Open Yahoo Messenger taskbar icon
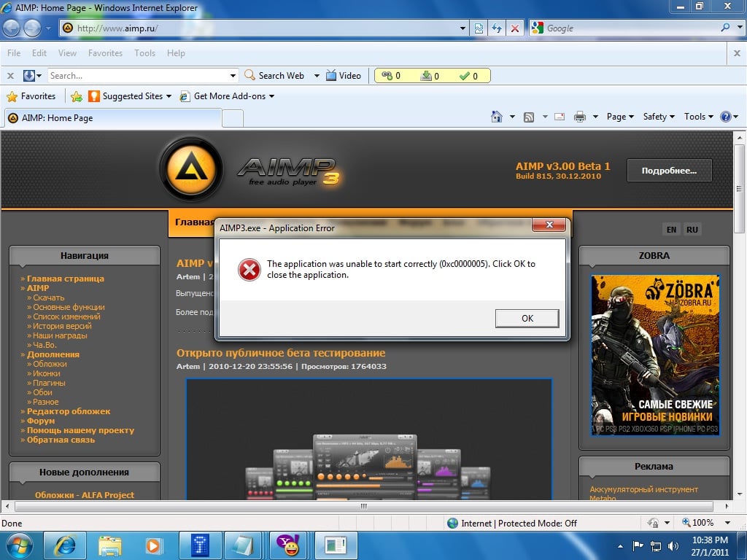The image size is (747, 560). (289, 545)
